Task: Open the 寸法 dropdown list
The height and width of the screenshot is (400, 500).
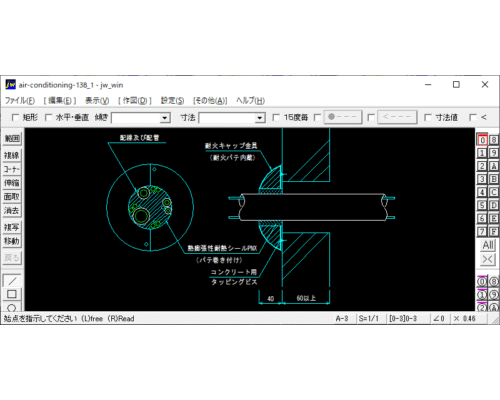Action: [259, 118]
